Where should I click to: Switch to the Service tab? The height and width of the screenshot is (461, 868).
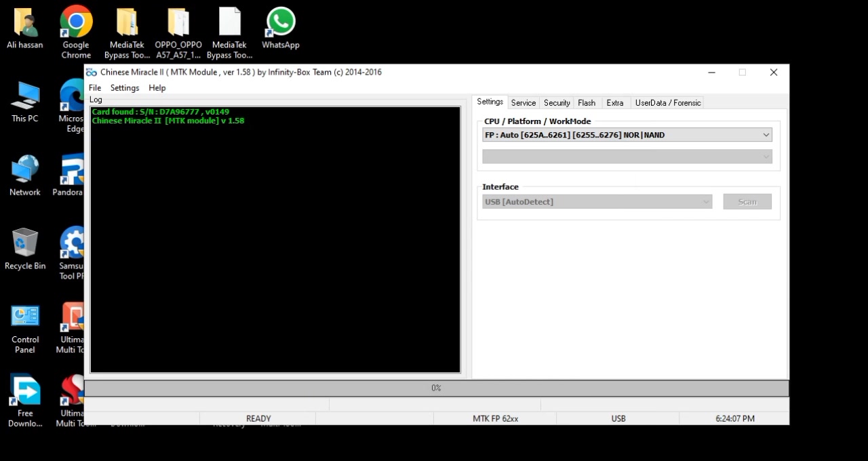(x=524, y=102)
